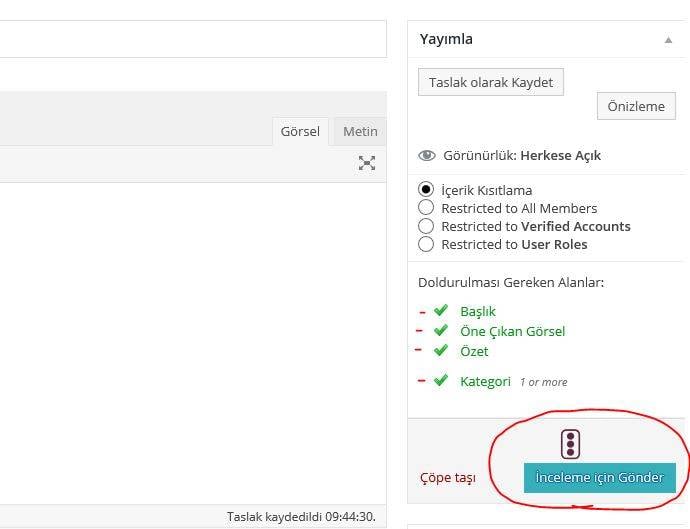
Task: Collapse the Yayımla panel with arrow
Action: (x=668, y=40)
